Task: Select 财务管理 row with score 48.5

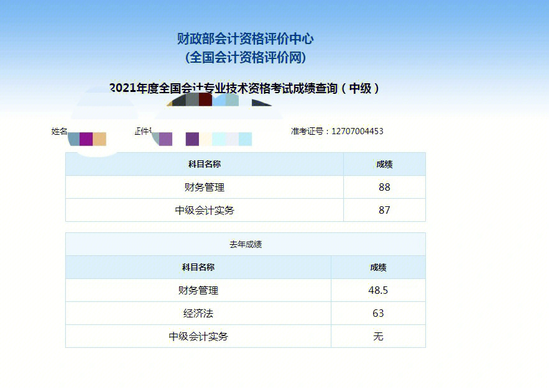Action: pyautogui.click(x=246, y=290)
